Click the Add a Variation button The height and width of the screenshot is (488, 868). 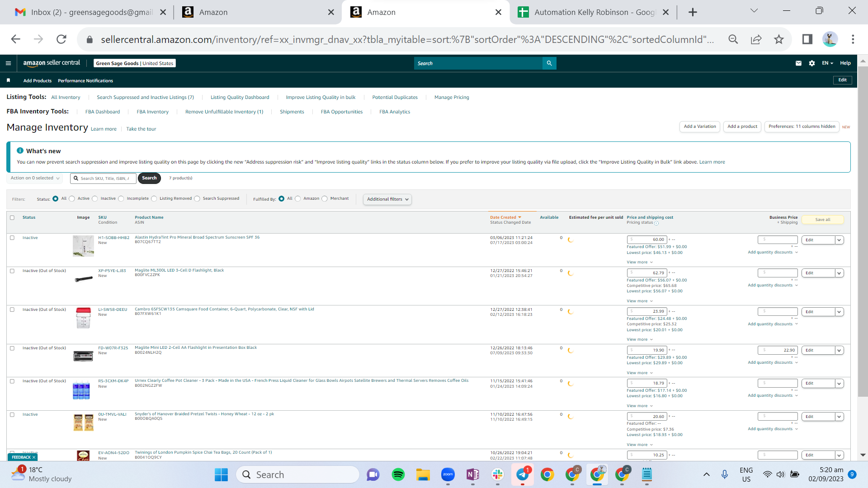[700, 127]
